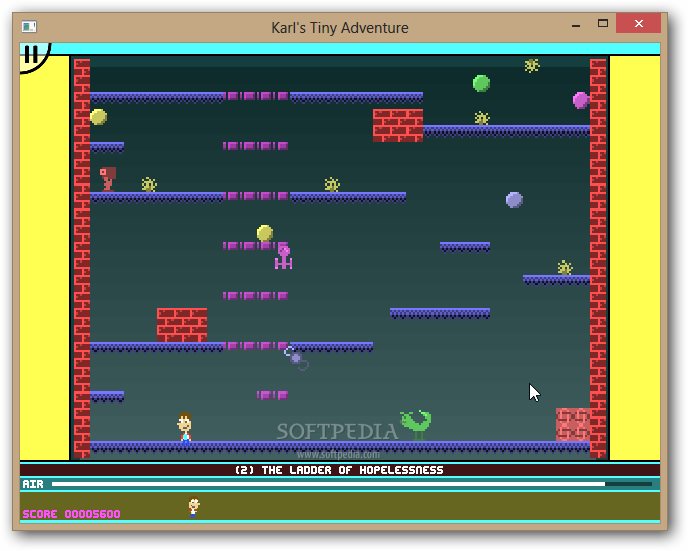The width and height of the screenshot is (688, 551).
Task: Click the yellow ball on the ladder
Action: tap(265, 233)
